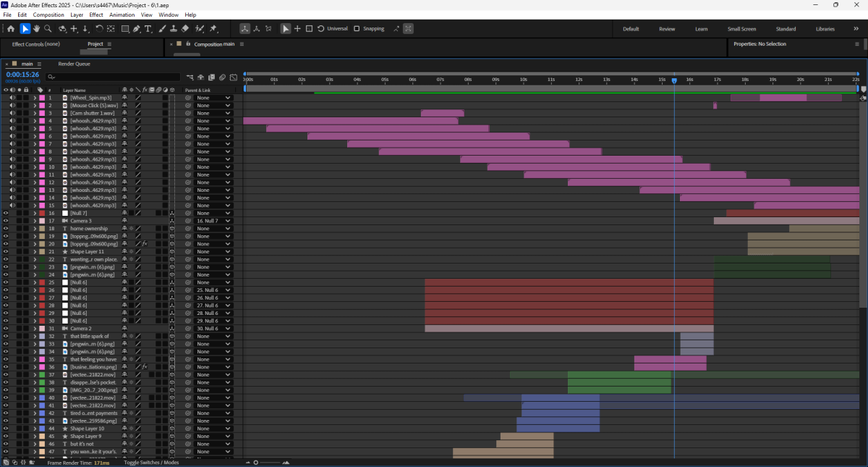The height and width of the screenshot is (467, 868).
Task: Switch to the Small Screen workspace
Action: (x=741, y=29)
